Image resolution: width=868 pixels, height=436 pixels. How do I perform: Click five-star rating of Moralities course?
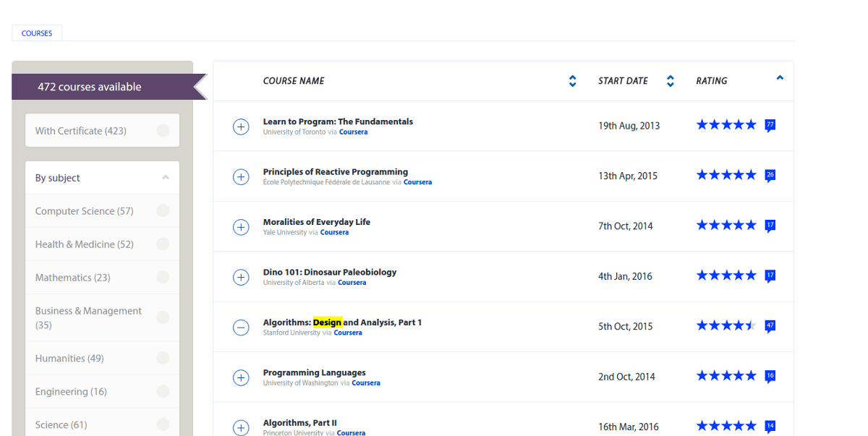(x=726, y=226)
